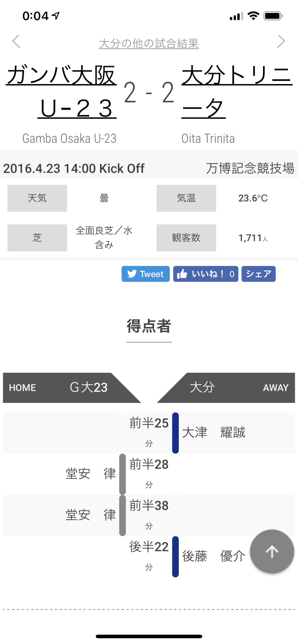Tap the location arrow beside the time
Screen dimensions: 298x644
click(56, 16)
